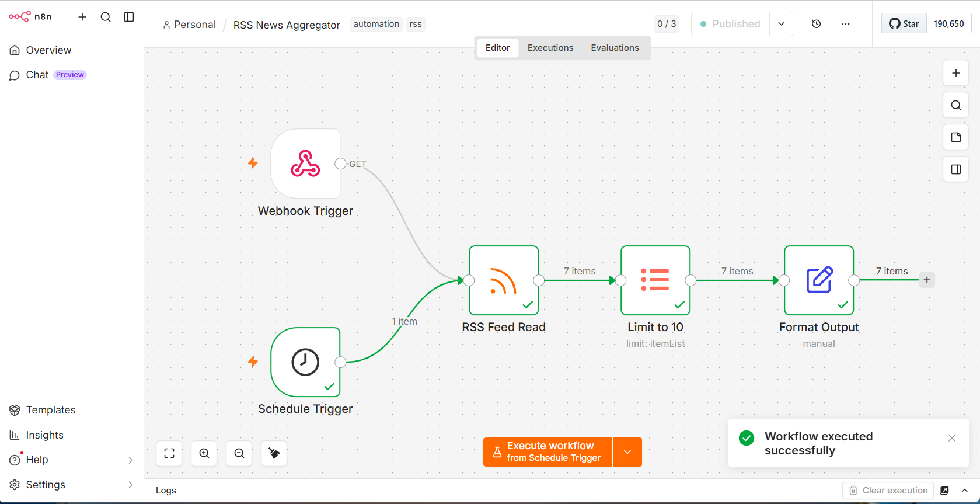Add sticky note from canvas toolbar

pos(956,137)
